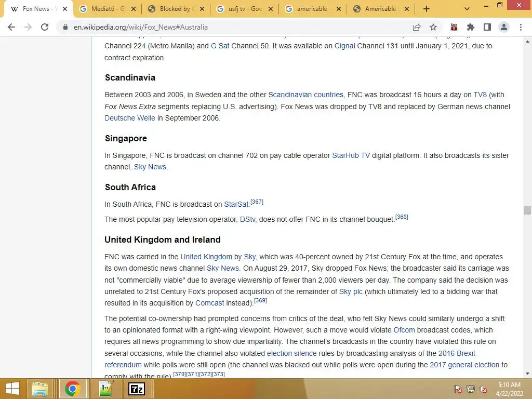This screenshot has height=399, width=532.
Task: Open citation reference 368
Action: (x=402, y=217)
